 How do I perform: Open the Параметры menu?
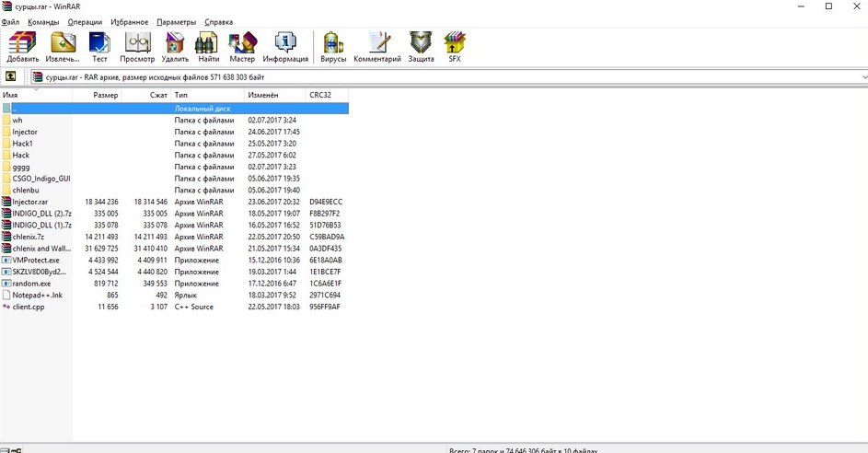coord(176,22)
